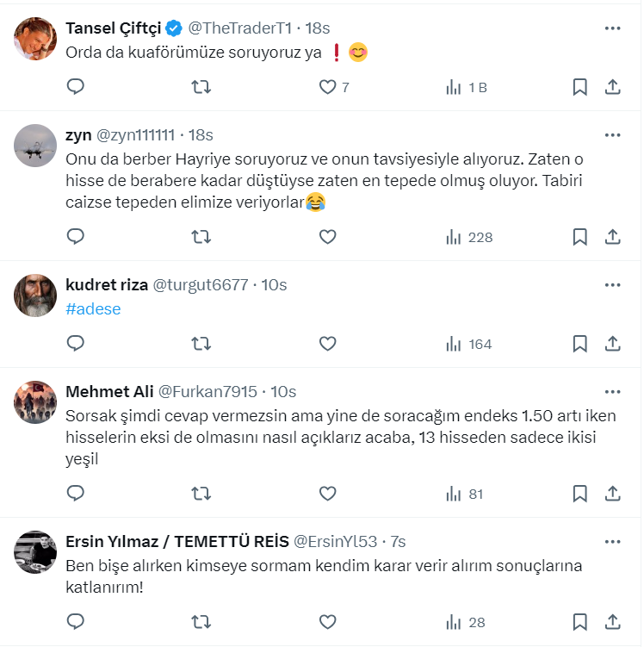Screen dimensions: 644x647
Task: Open the #adese hashtag link
Action: point(93,309)
